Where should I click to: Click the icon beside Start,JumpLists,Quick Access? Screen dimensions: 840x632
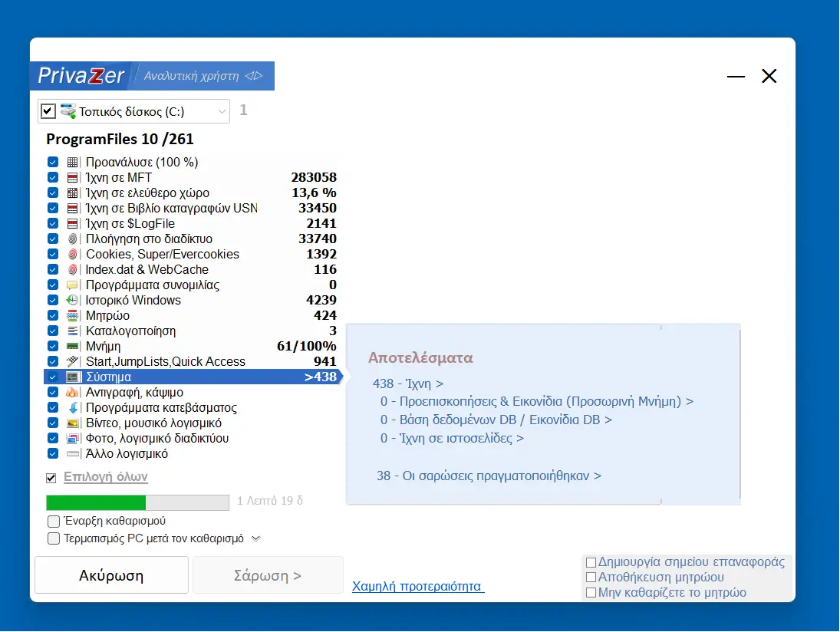point(72,361)
